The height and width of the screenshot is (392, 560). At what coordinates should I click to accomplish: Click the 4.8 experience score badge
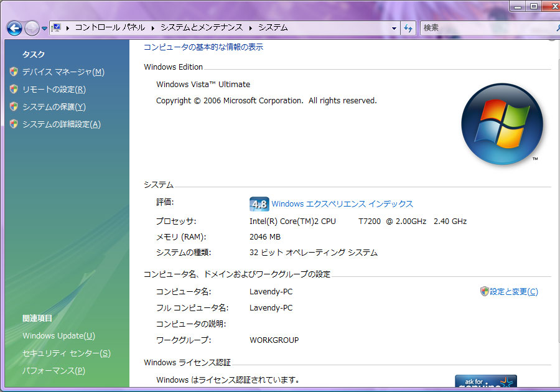[259, 204]
